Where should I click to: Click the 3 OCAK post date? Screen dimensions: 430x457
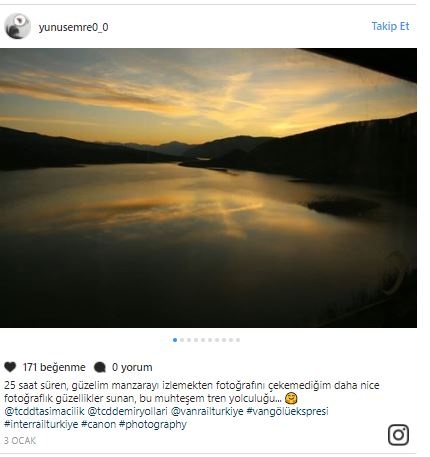[20, 441]
